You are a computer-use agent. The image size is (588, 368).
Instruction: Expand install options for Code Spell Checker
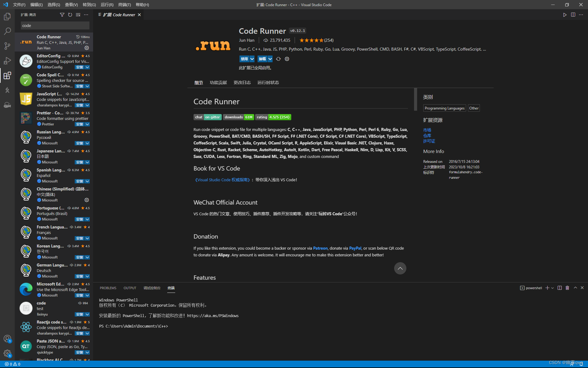pos(88,86)
